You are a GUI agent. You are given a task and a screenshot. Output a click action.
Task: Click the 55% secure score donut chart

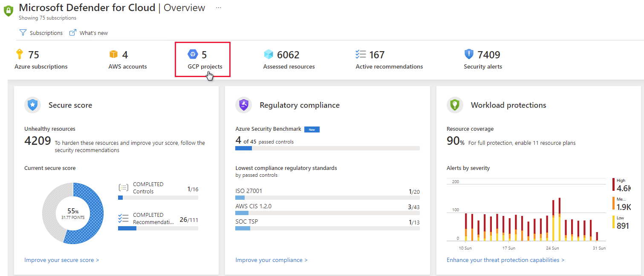(72, 213)
